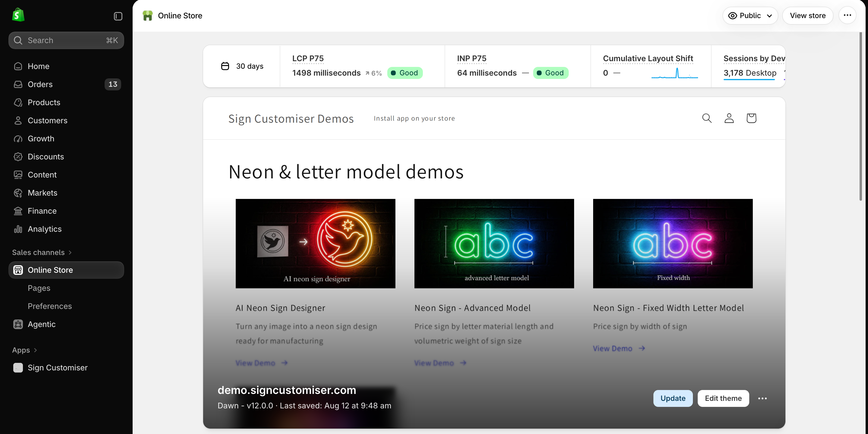Click the LCP P75 metric label
Image resolution: width=868 pixels, height=434 pixels.
pos(308,58)
